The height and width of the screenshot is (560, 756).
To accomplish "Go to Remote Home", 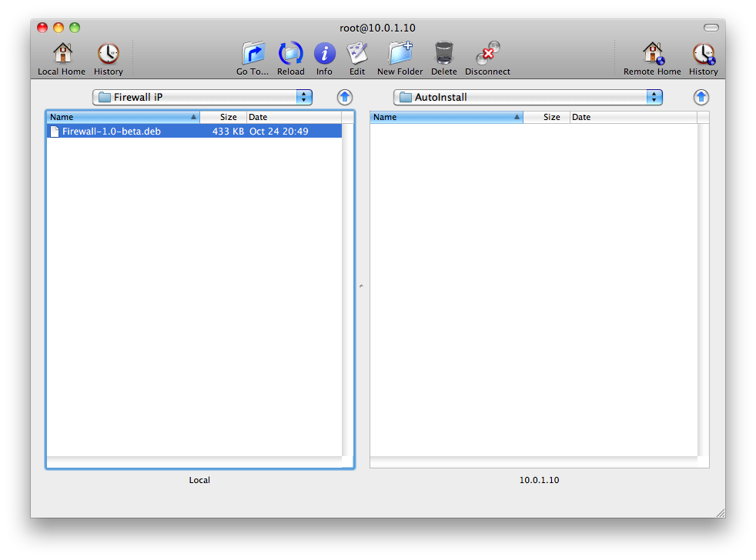I will [652, 54].
